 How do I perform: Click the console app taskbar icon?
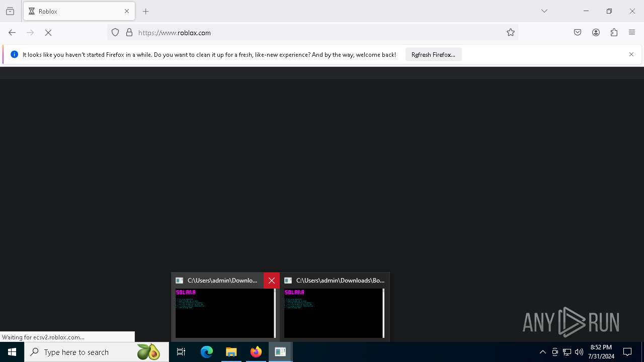(x=280, y=352)
